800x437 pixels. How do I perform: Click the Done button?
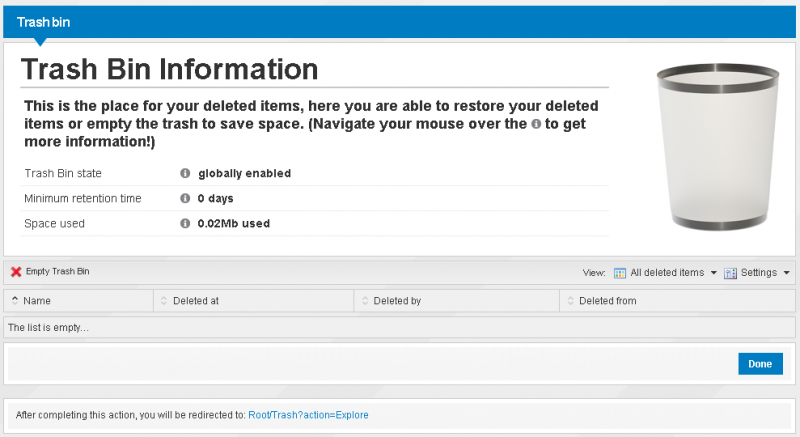click(x=760, y=364)
